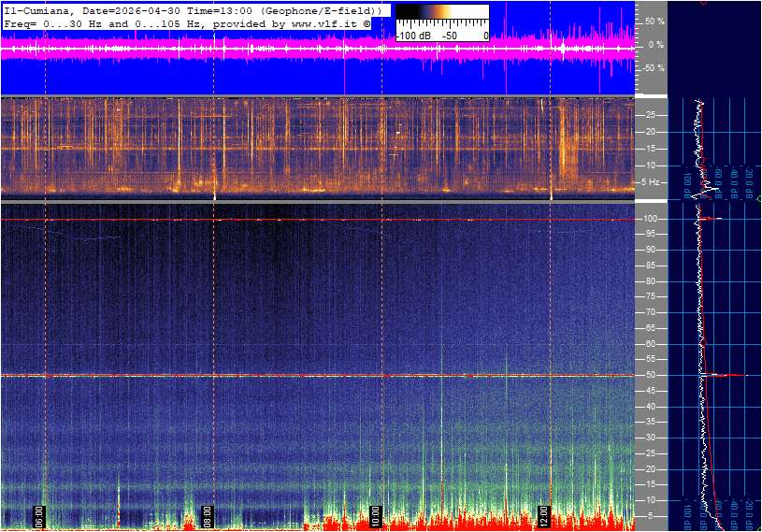762x532 pixels.
Task: Click the 'I1-Cumiana' station title text
Action: click(37, 9)
